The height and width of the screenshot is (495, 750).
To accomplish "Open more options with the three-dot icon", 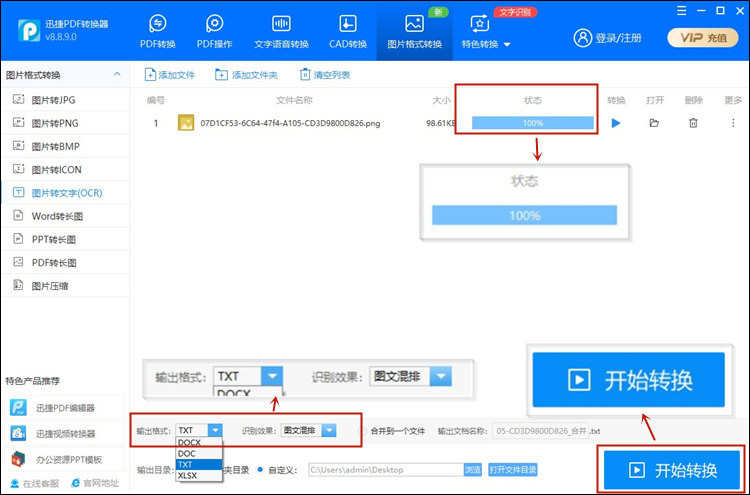I will [733, 123].
